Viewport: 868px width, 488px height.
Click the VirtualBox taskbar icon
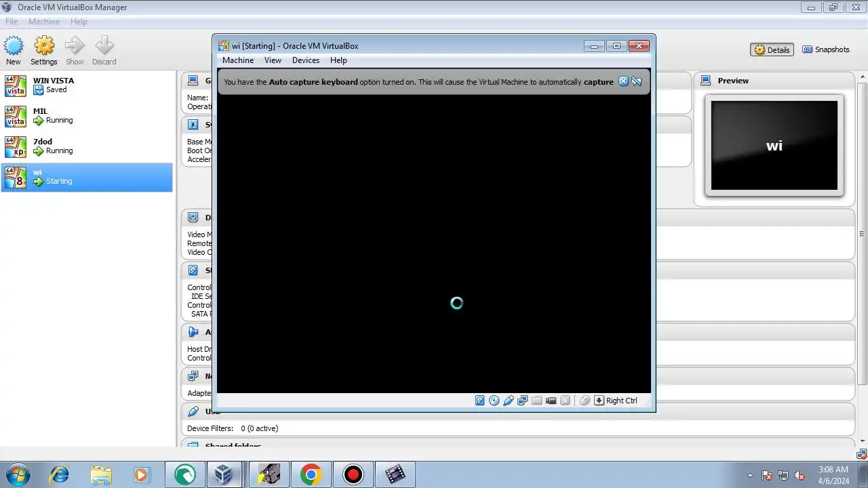coord(223,474)
